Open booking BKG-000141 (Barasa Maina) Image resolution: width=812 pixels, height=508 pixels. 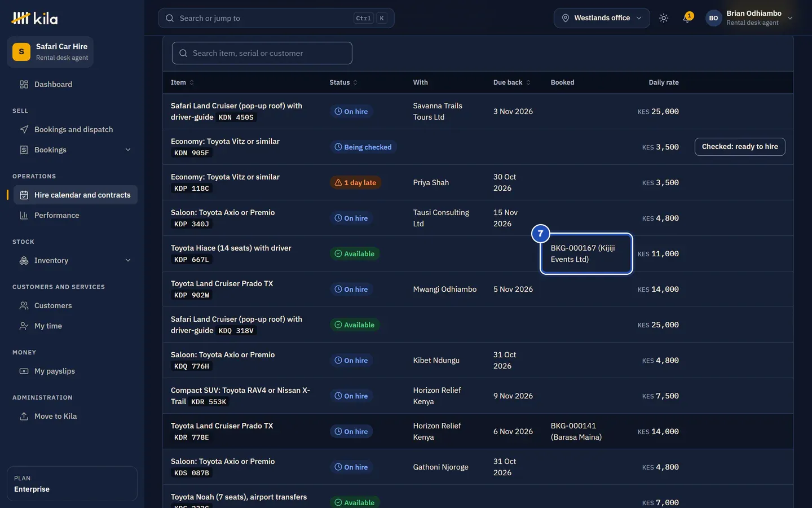click(576, 431)
